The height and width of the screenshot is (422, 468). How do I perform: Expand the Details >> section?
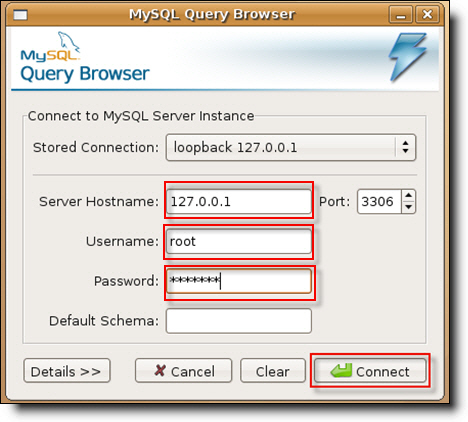click(x=67, y=371)
